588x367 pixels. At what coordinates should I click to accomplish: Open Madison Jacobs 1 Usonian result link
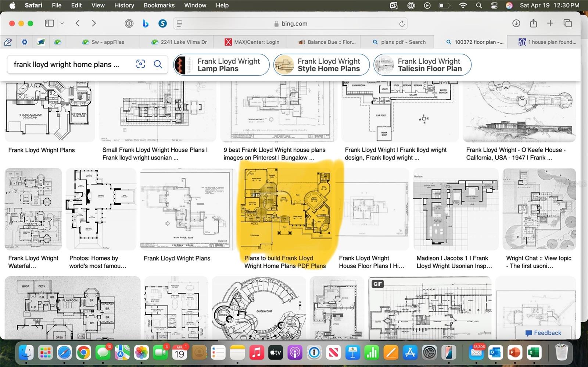[454, 262]
